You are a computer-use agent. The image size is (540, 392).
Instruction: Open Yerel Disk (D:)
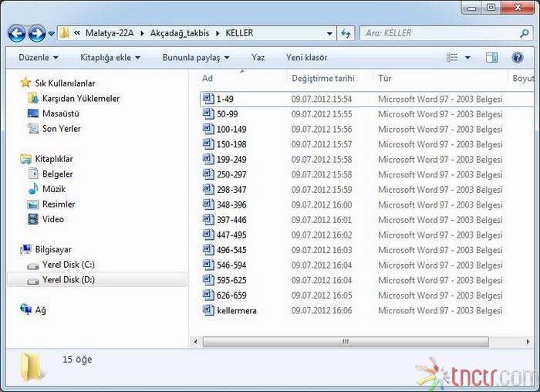pyautogui.click(x=69, y=279)
